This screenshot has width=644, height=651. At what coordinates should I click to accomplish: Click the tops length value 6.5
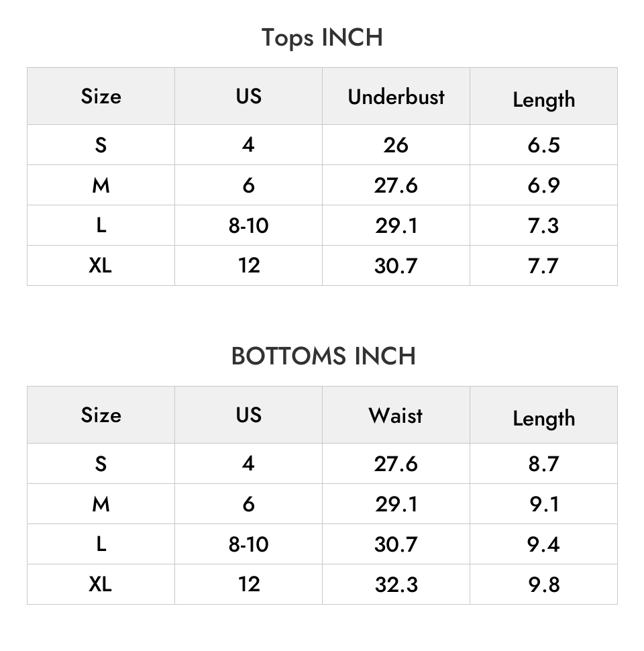tap(543, 145)
